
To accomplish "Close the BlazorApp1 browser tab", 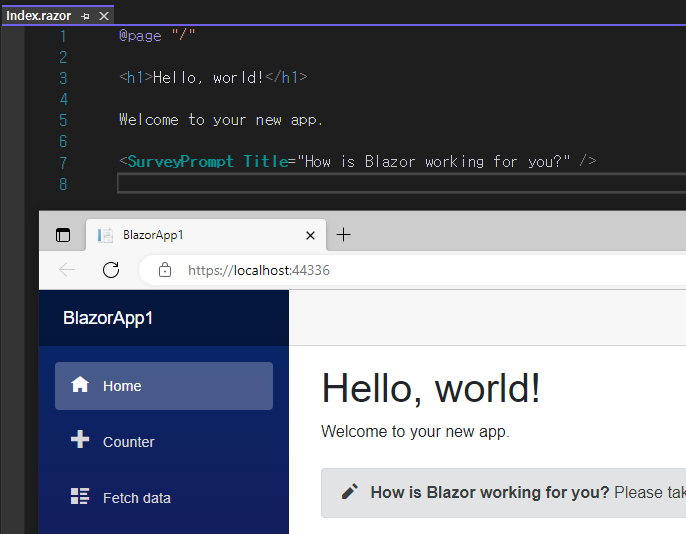I will [x=310, y=235].
